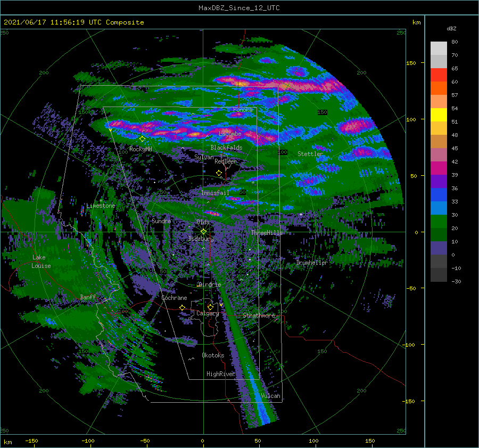Pick the blue 36–33 dBZ legend swatch
The width and height of the screenshot is (479, 448).
pyautogui.click(x=439, y=194)
